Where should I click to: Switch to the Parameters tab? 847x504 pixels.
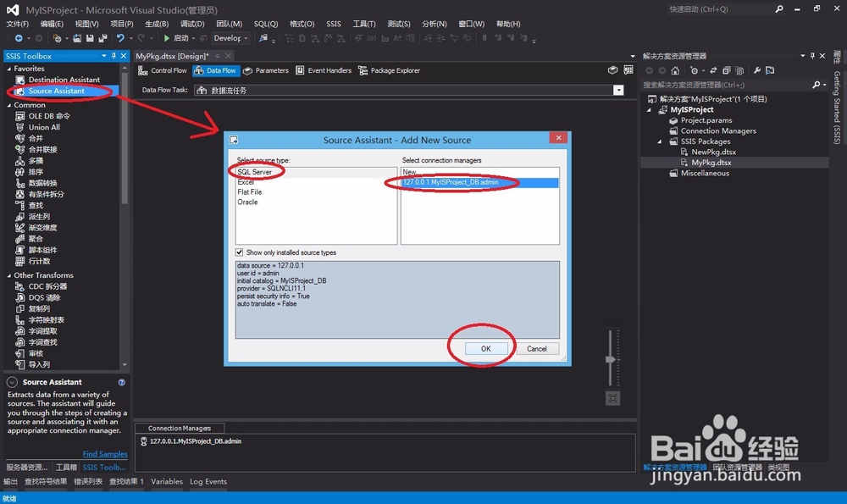coord(266,71)
